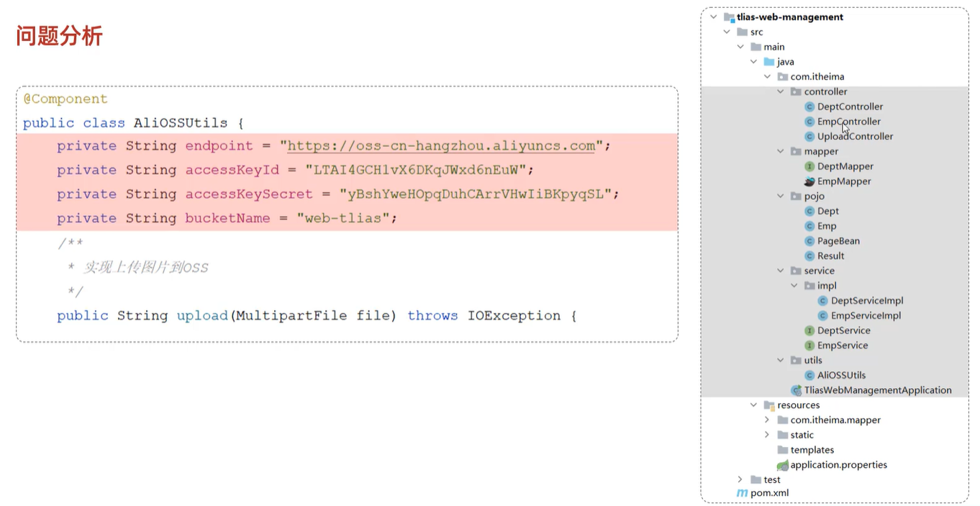Click the bucketName field name

pyautogui.click(x=227, y=219)
